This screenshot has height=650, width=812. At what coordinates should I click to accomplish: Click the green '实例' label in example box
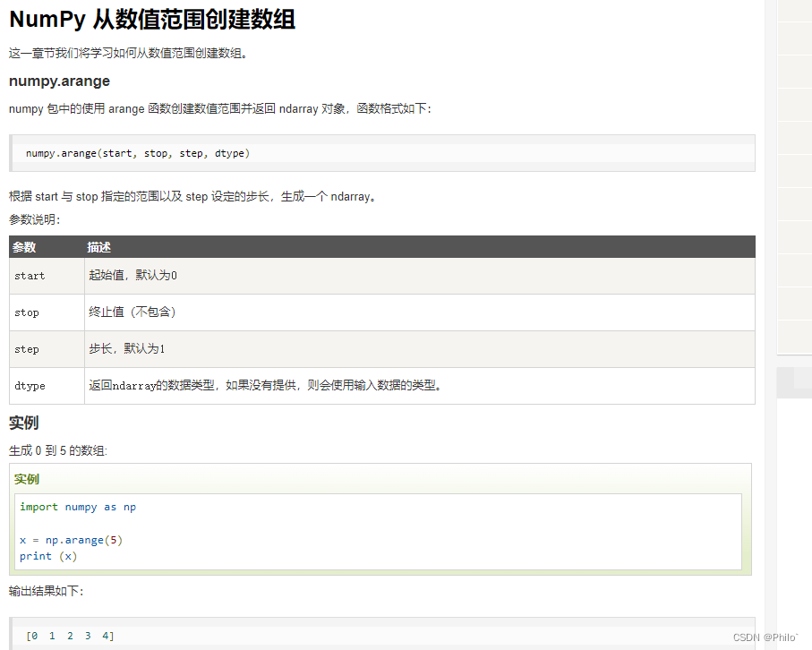27,479
